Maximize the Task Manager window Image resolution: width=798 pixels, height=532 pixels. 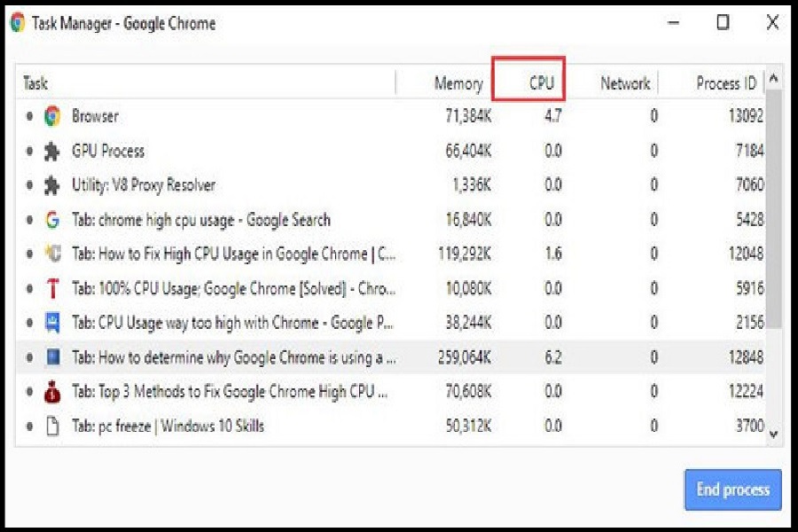(723, 23)
